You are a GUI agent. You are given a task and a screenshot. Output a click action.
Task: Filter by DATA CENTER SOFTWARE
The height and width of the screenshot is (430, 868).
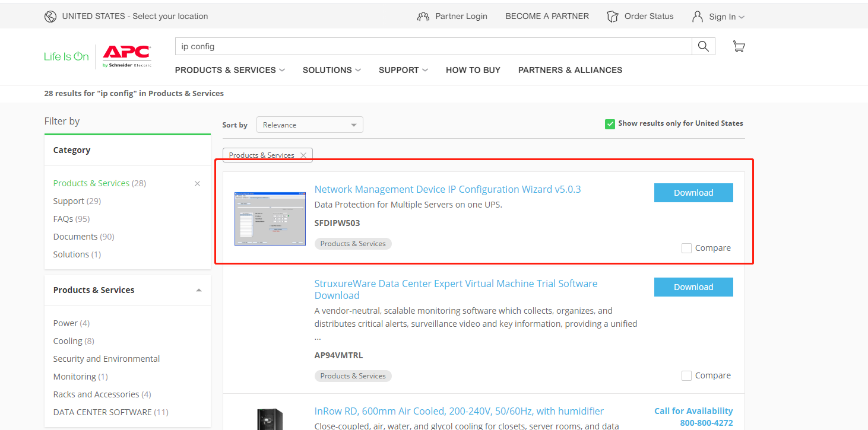click(x=111, y=412)
